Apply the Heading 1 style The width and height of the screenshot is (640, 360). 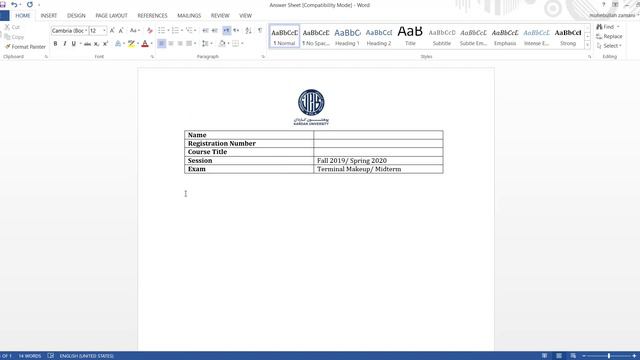point(347,36)
